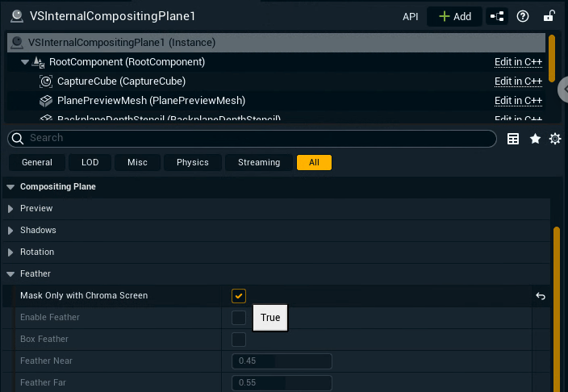Open details settings gear icon
The image size is (568, 392).
555,139
